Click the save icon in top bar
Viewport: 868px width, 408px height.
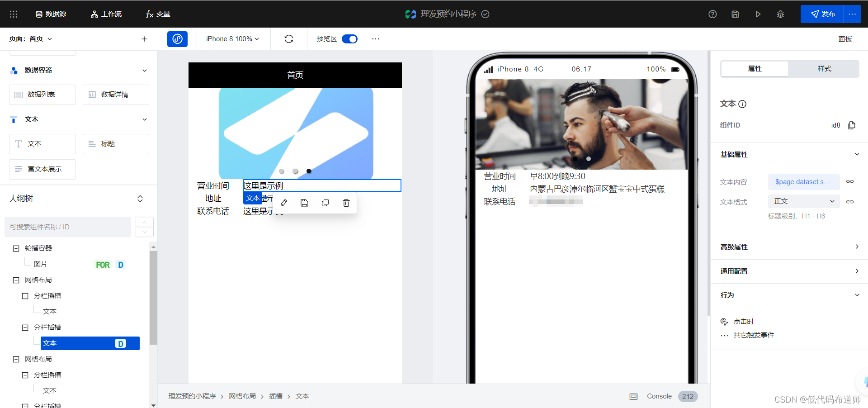pyautogui.click(x=735, y=14)
